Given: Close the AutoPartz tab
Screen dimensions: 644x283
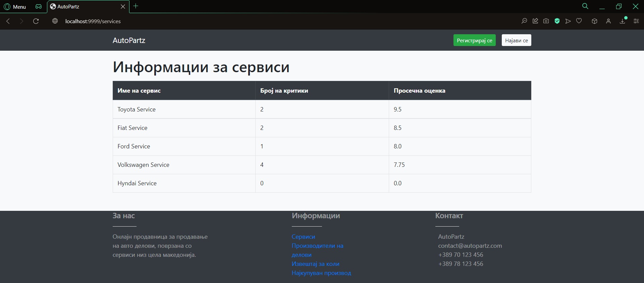Looking at the screenshot, I should (123, 7).
